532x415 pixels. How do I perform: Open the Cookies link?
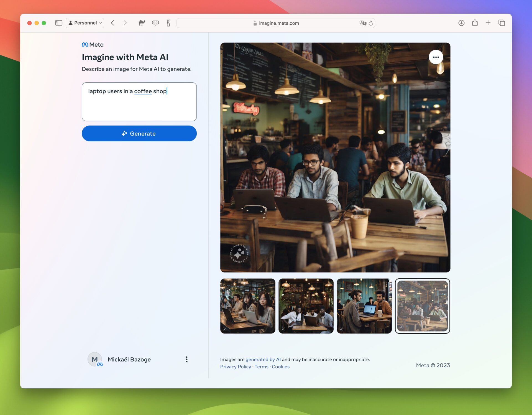[x=280, y=367]
